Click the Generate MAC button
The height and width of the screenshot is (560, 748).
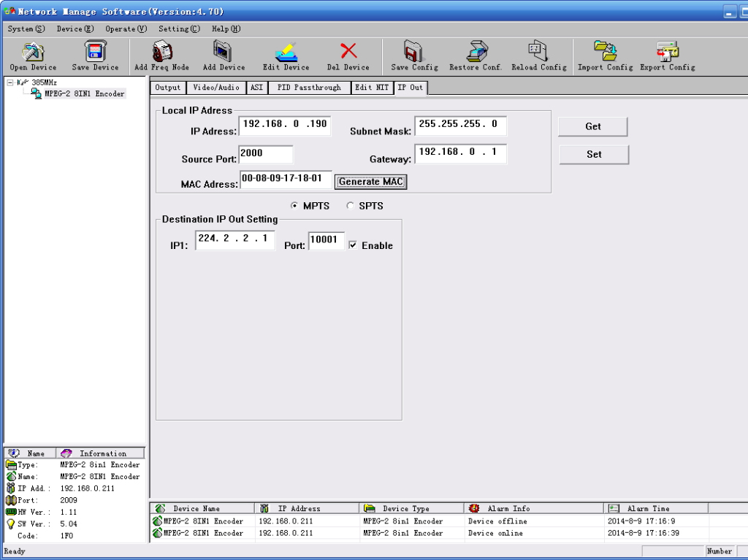pyautogui.click(x=370, y=182)
